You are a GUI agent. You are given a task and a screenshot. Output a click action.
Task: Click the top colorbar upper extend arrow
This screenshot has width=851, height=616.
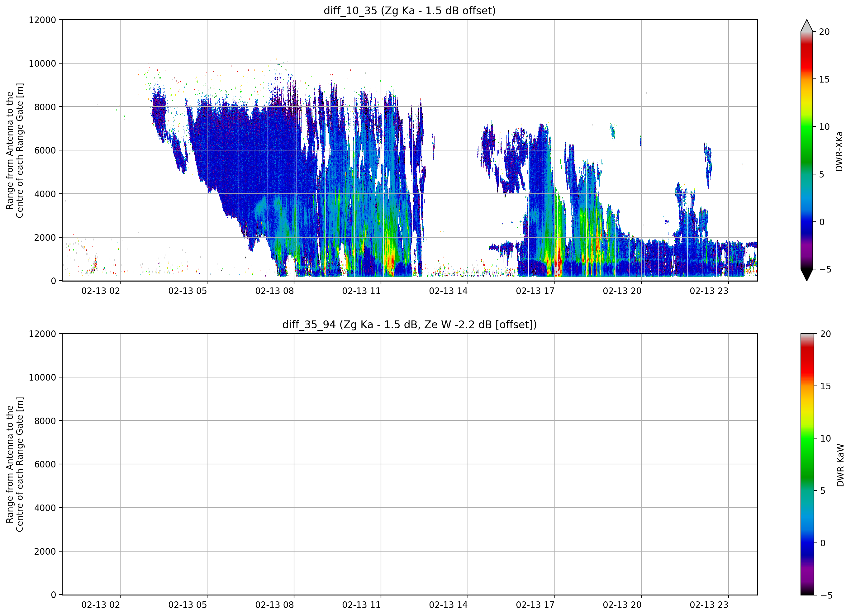(806, 26)
